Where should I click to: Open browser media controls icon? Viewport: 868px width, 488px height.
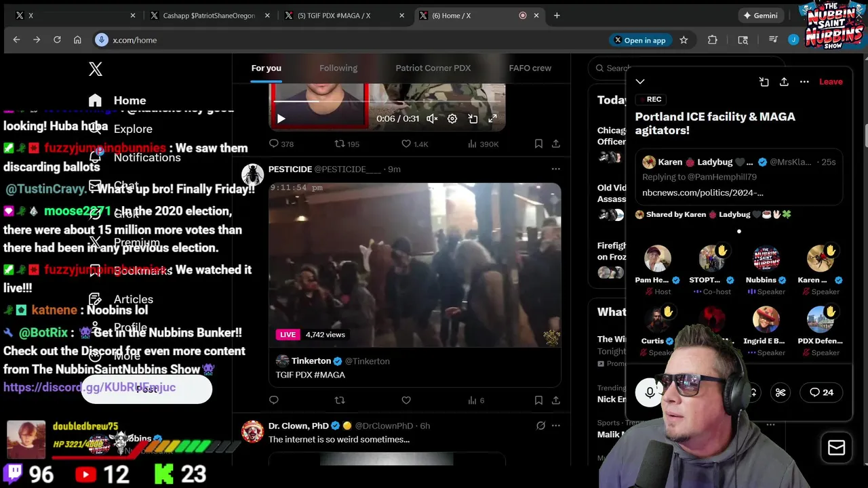pyautogui.click(x=773, y=40)
